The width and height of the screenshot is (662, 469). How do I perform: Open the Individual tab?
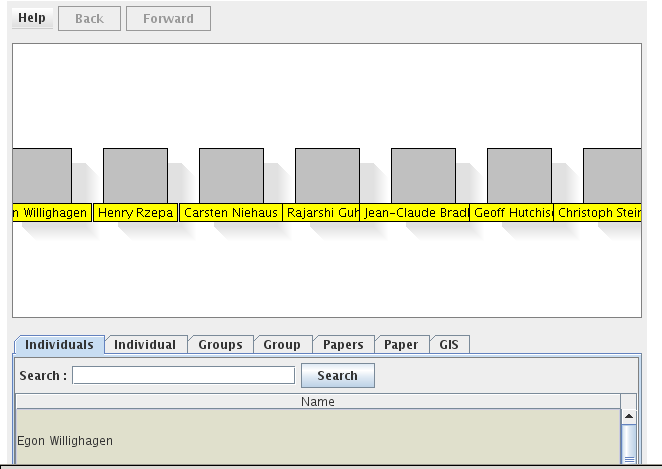(145, 345)
